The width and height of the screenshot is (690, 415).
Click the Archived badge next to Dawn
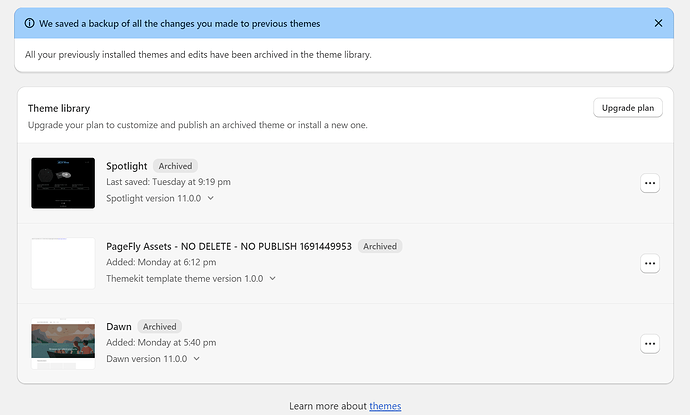[159, 326]
